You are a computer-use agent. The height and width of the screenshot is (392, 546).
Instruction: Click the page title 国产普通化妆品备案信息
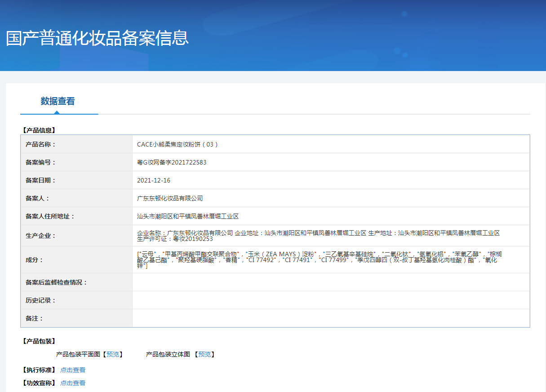click(x=97, y=38)
